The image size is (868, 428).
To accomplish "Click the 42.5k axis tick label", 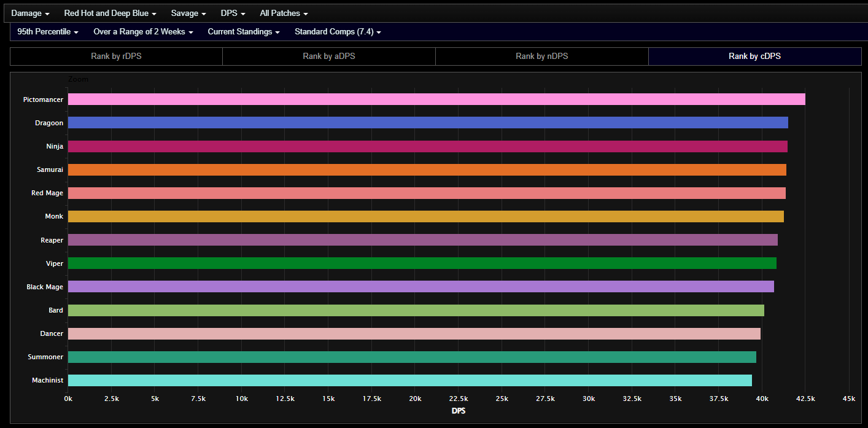I will pyautogui.click(x=805, y=399).
